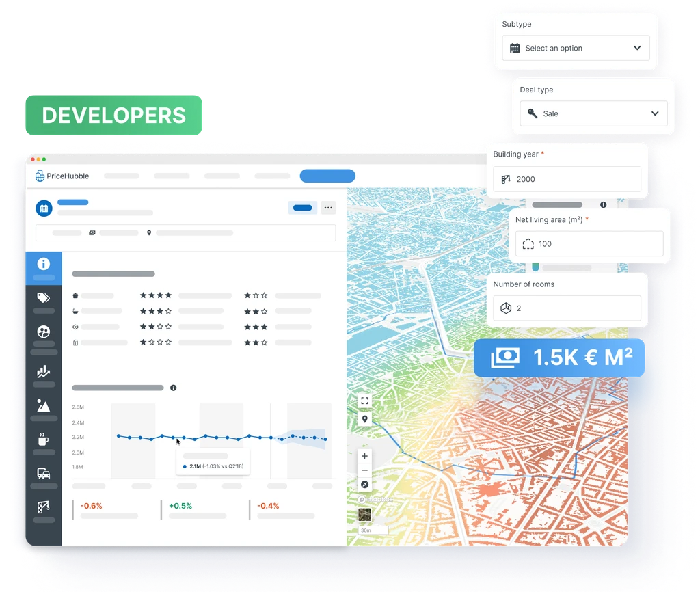This screenshot has height=592, width=700.
Task: Switch to satellite map thumbnail
Action: [x=365, y=515]
